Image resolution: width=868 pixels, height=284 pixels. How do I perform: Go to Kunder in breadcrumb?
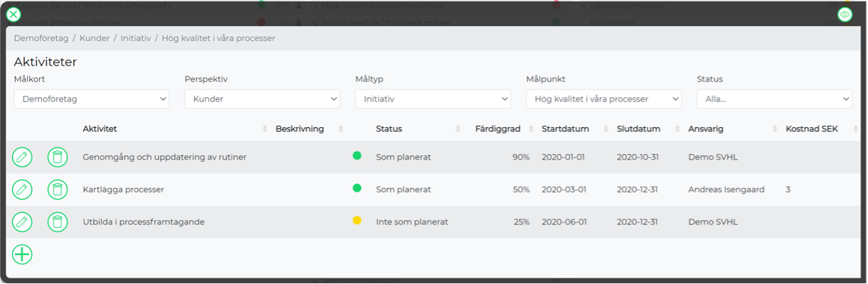pyautogui.click(x=95, y=38)
